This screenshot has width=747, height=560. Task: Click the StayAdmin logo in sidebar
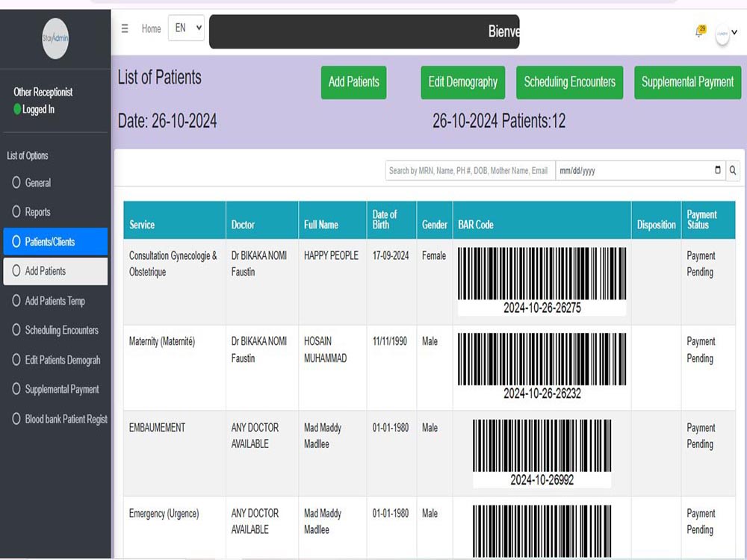click(55, 38)
